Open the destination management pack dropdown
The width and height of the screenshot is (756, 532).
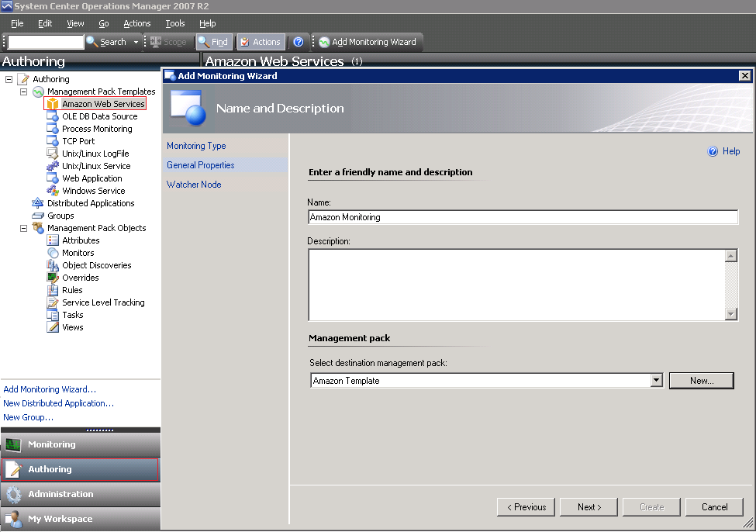click(656, 381)
